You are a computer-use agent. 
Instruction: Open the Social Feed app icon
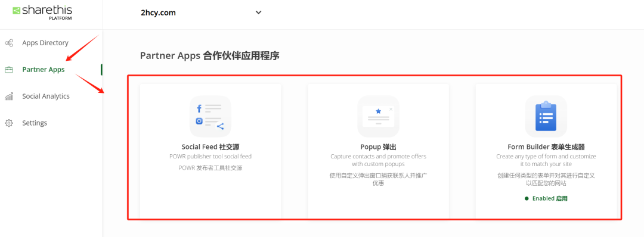click(x=210, y=117)
